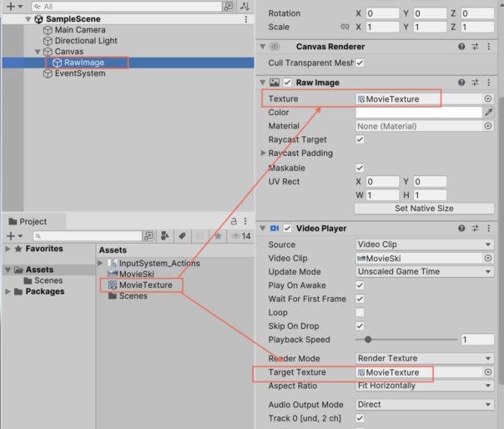Toggle hidden packages visibility count 14
This screenshot has width=504, height=429.
coord(241,236)
